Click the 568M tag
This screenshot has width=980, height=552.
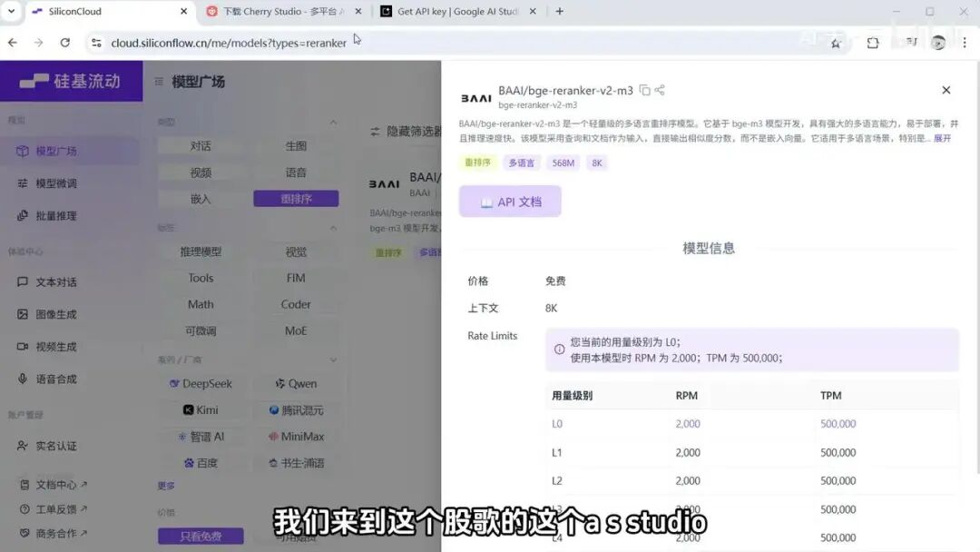pyautogui.click(x=563, y=163)
